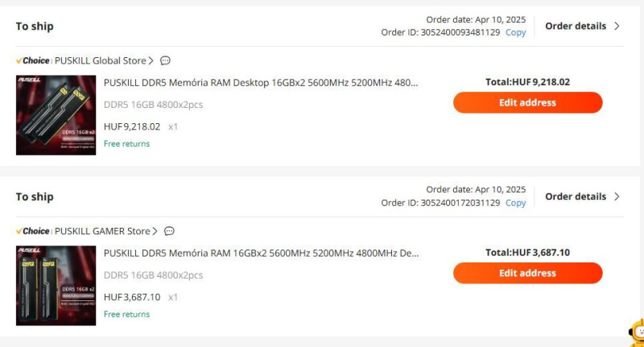Expand PUSKILL GAMER Store chevron arrow
This screenshot has width=644, height=347.
point(155,231)
